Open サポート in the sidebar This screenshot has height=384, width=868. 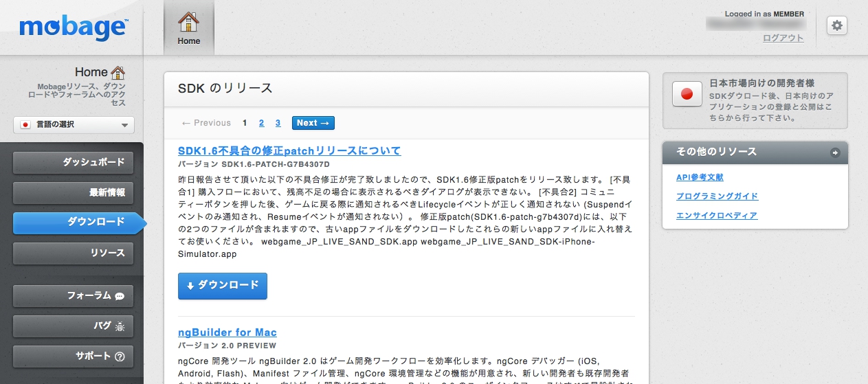pyautogui.click(x=73, y=357)
